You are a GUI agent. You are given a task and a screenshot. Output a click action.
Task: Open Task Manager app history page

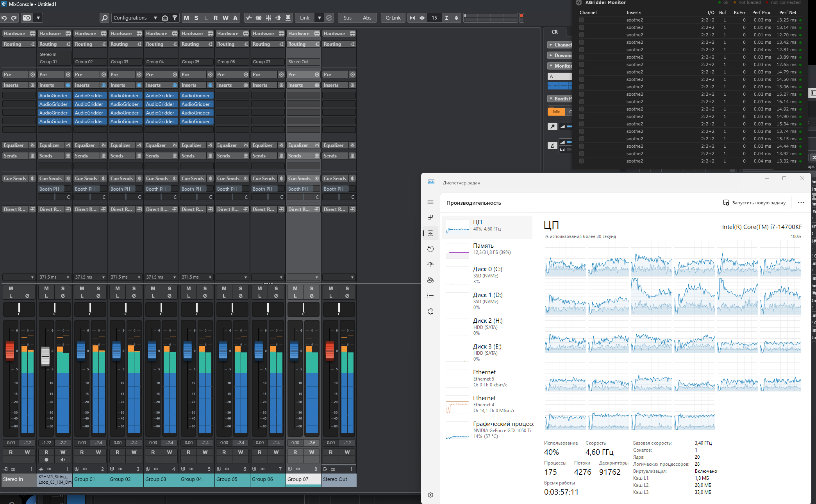coord(430,249)
